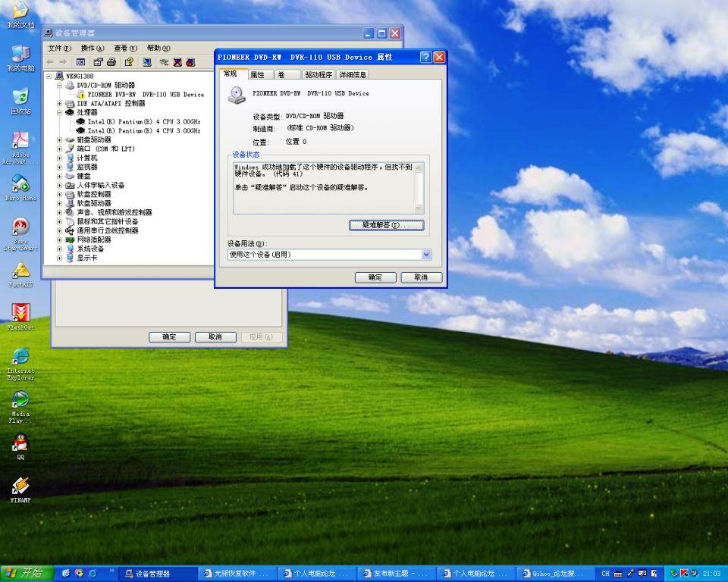
Task: Open 我的电脑 desktop icon
Action: (20, 59)
